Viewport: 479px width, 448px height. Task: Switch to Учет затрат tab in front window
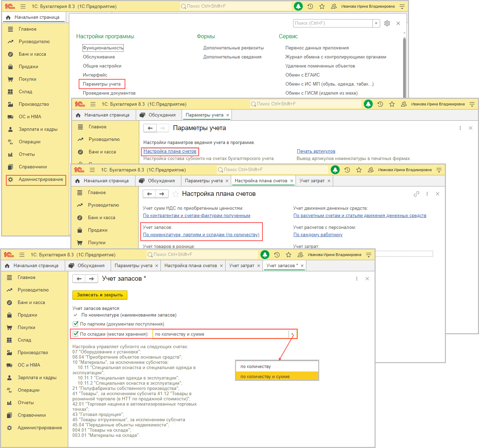(242, 266)
